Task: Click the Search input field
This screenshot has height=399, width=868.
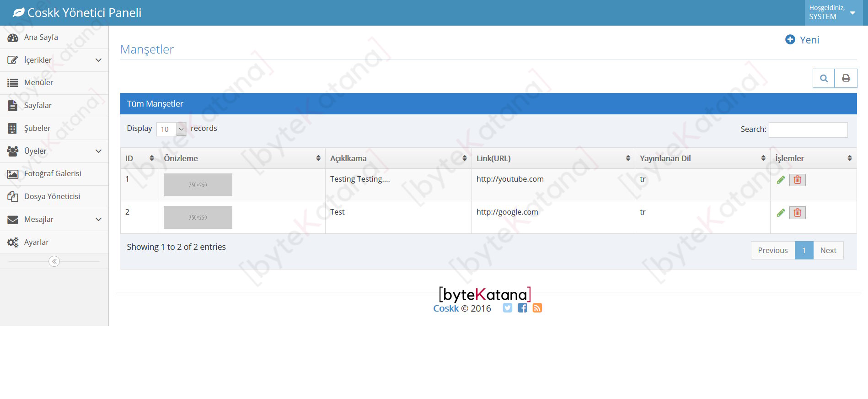Action: (808, 129)
